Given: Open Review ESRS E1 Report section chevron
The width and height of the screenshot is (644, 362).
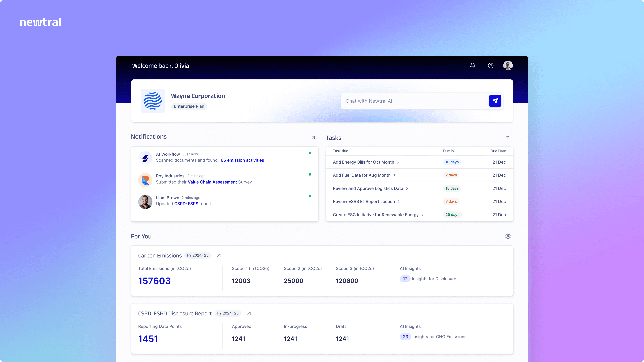Looking at the screenshot, I should (x=399, y=202).
